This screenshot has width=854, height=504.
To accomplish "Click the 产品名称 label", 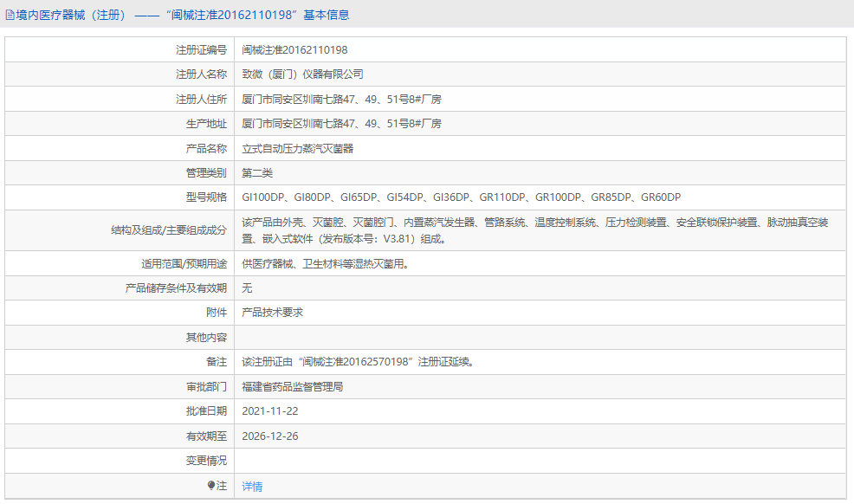I will point(206,149).
